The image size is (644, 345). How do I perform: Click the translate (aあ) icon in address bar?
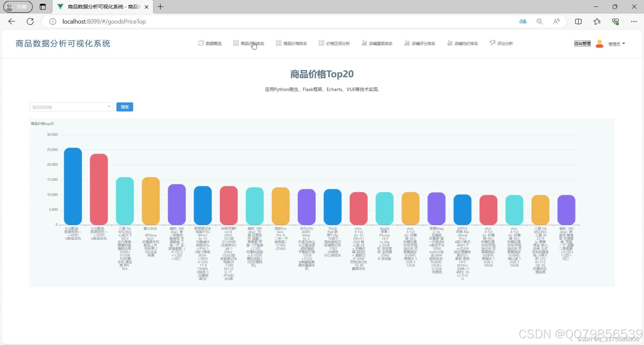tap(523, 21)
